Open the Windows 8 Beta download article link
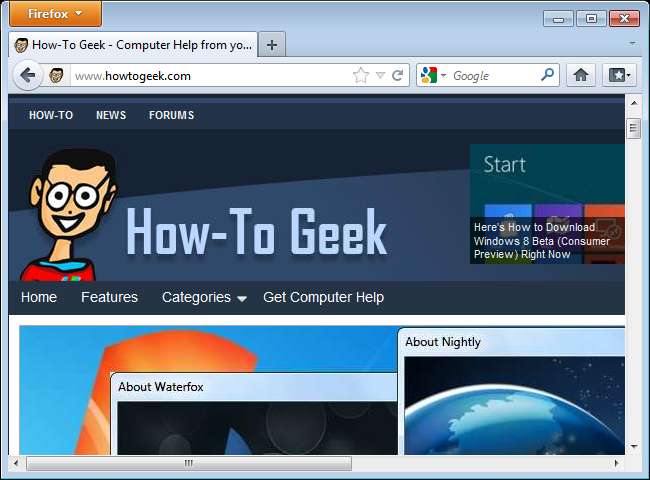The image size is (650, 480). [542, 240]
